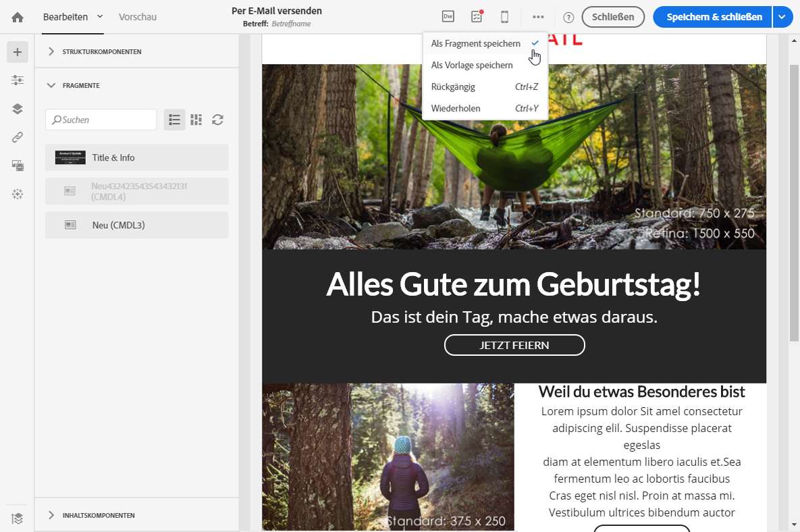Screen dimensions: 800x532
Task: Select the Title & Info fragment
Action: 137,157
